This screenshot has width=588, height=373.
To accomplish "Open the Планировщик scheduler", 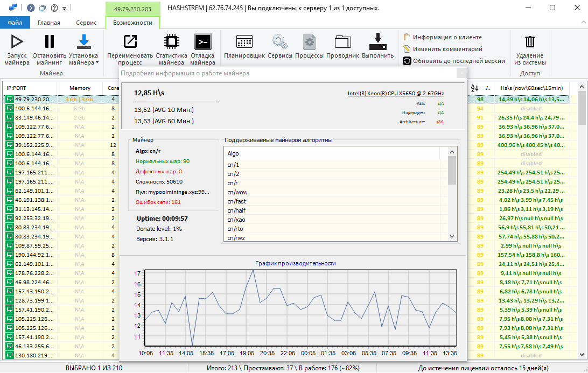I will 244,46.
